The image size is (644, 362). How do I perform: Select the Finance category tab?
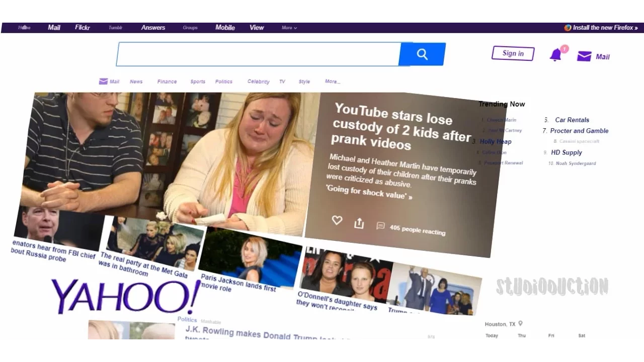(167, 81)
